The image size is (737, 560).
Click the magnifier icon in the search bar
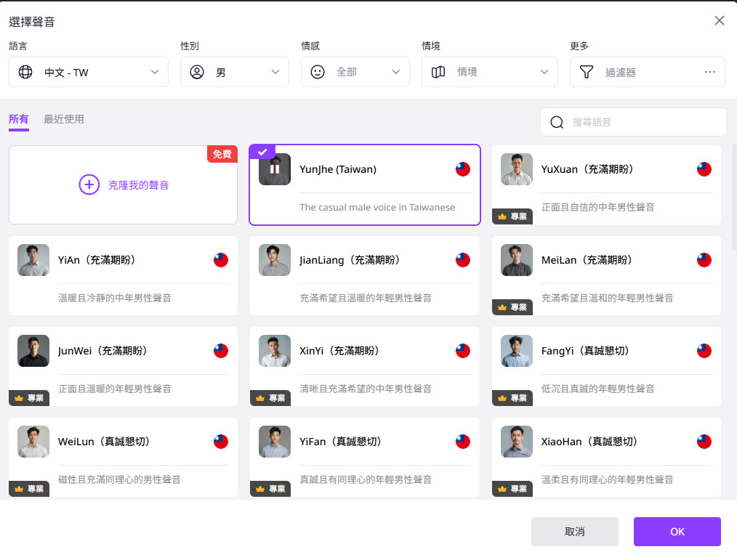tap(556, 121)
